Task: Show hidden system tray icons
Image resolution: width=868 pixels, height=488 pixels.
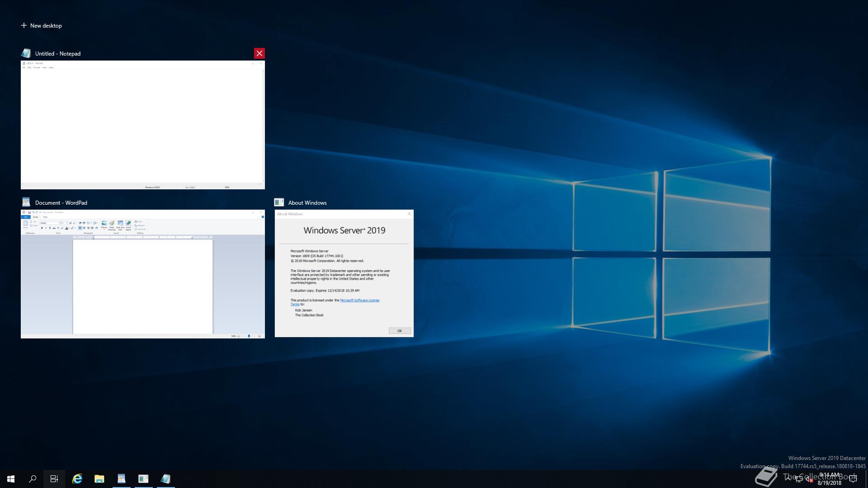Action: [788, 479]
